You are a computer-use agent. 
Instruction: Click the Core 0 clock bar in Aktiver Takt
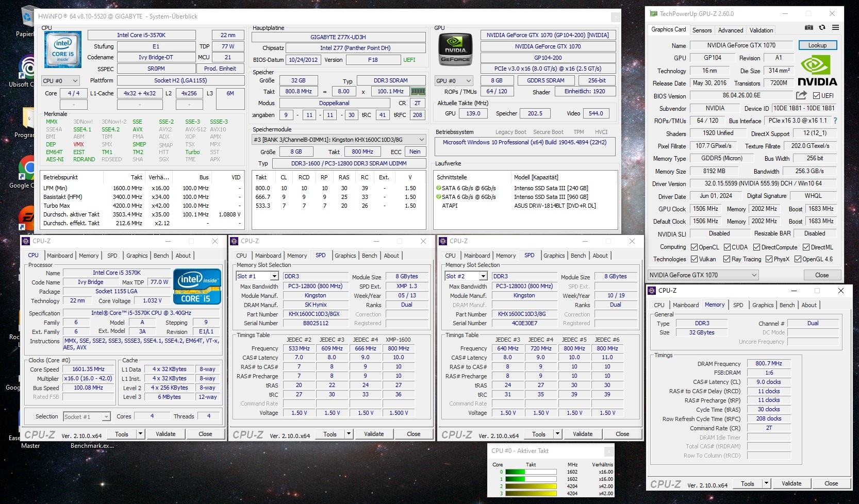pyautogui.click(x=531, y=472)
